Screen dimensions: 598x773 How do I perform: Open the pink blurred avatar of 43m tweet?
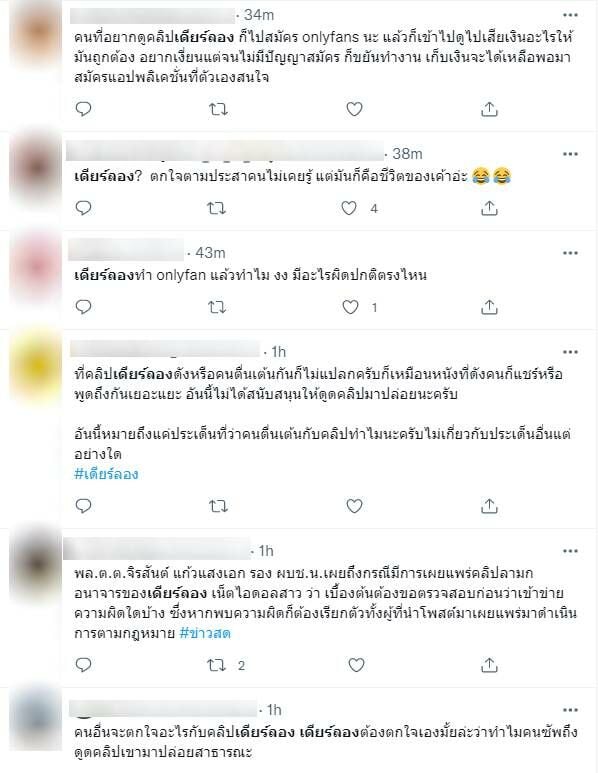pyautogui.click(x=36, y=267)
